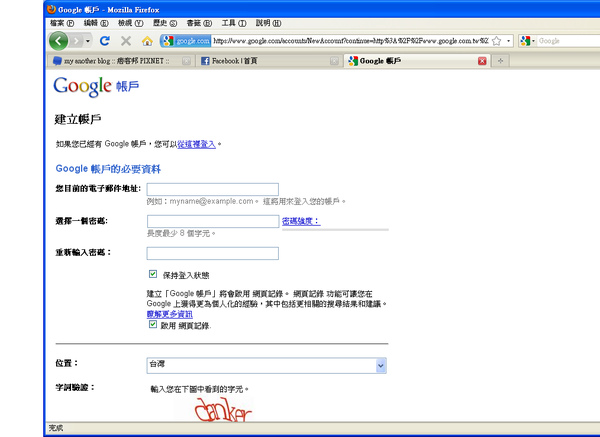
Task: Open the search engine selector dropdown
Action: tap(528, 41)
